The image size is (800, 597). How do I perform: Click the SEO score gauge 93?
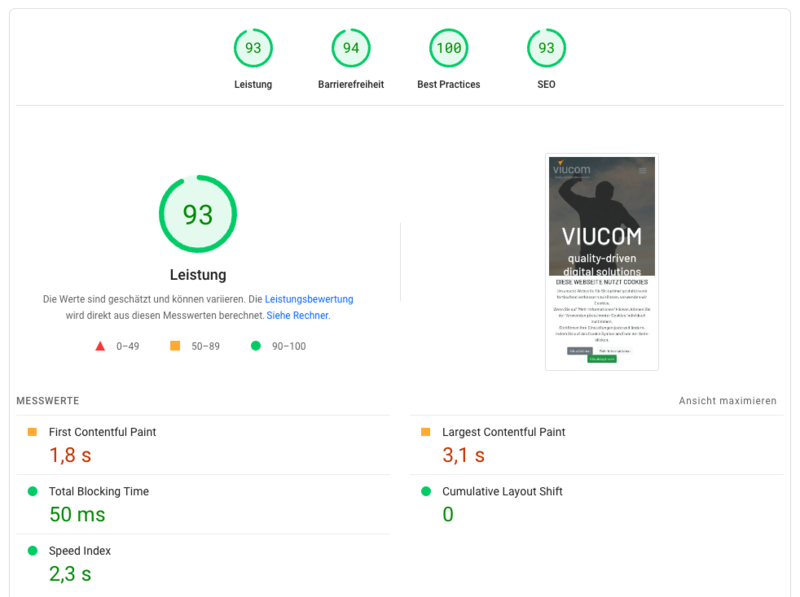[x=546, y=48]
